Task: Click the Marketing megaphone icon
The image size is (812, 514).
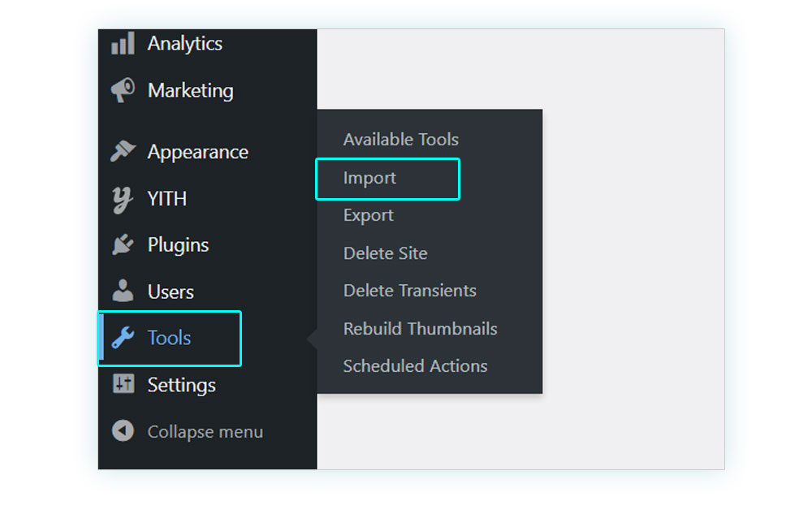Action: click(123, 91)
